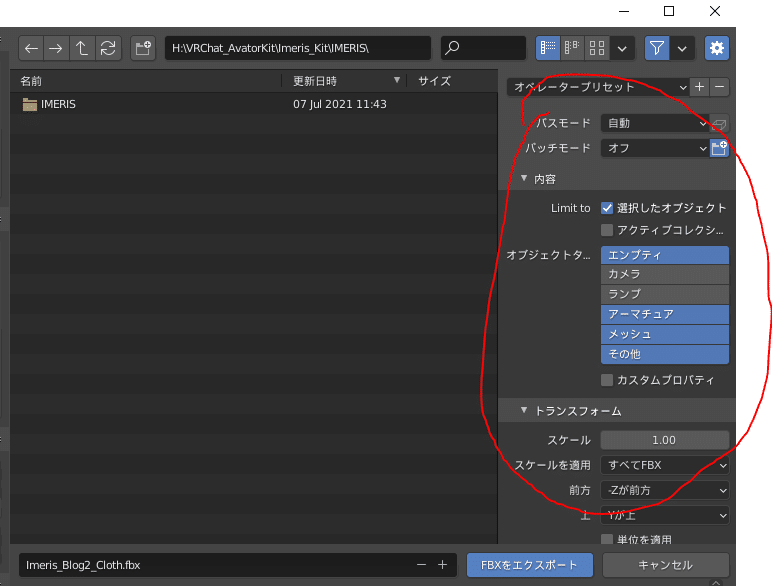Image resolution: width=772 pixels, height=586 pixels.
Task: Open the IMERIS folder row
Action: point(254,104)
